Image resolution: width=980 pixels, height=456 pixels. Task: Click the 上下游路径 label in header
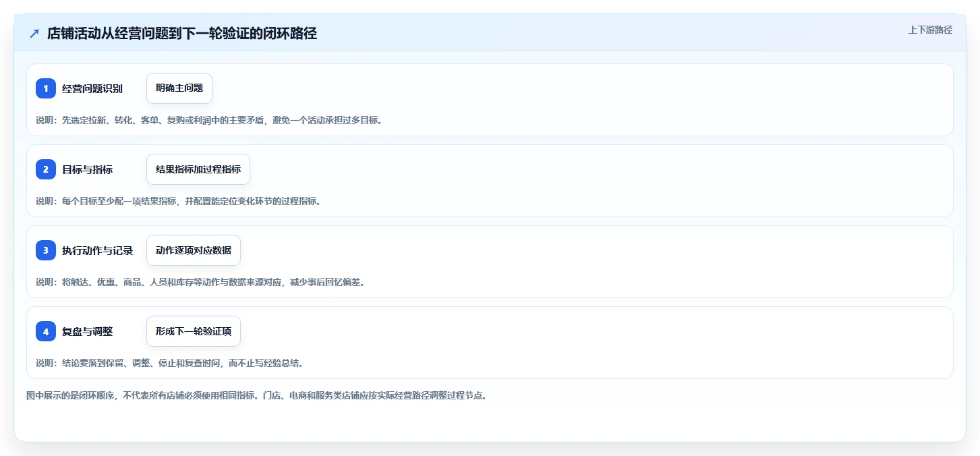930,30
